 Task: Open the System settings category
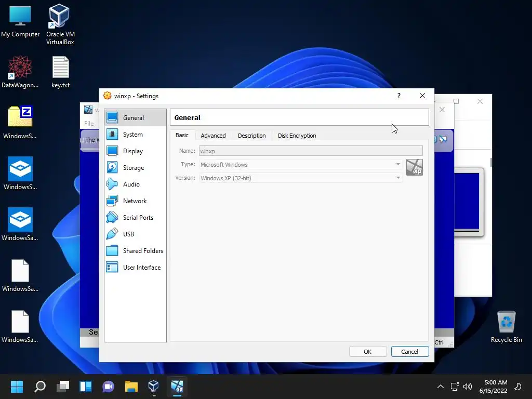[135, 135]
